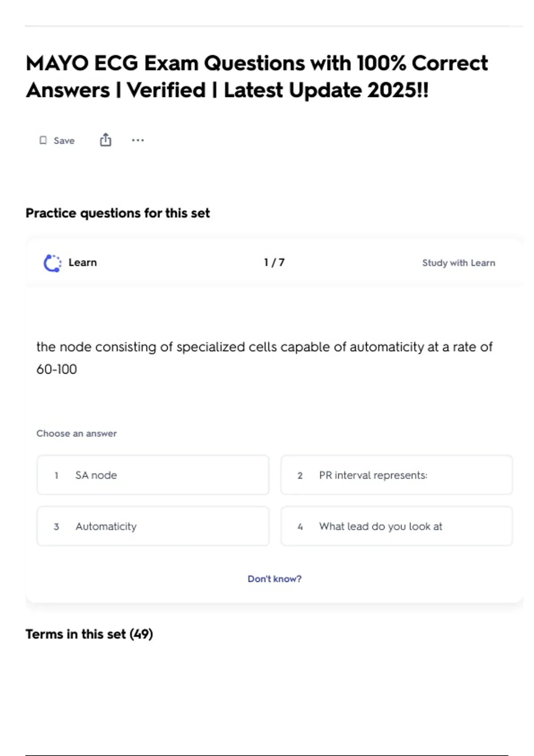Click the Choose an answer label

coord(77,433)
